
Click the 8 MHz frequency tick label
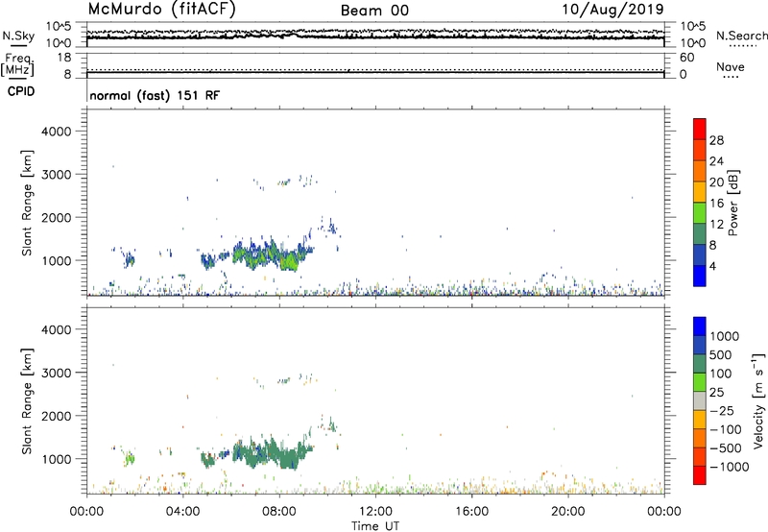[x=67, y=74]
